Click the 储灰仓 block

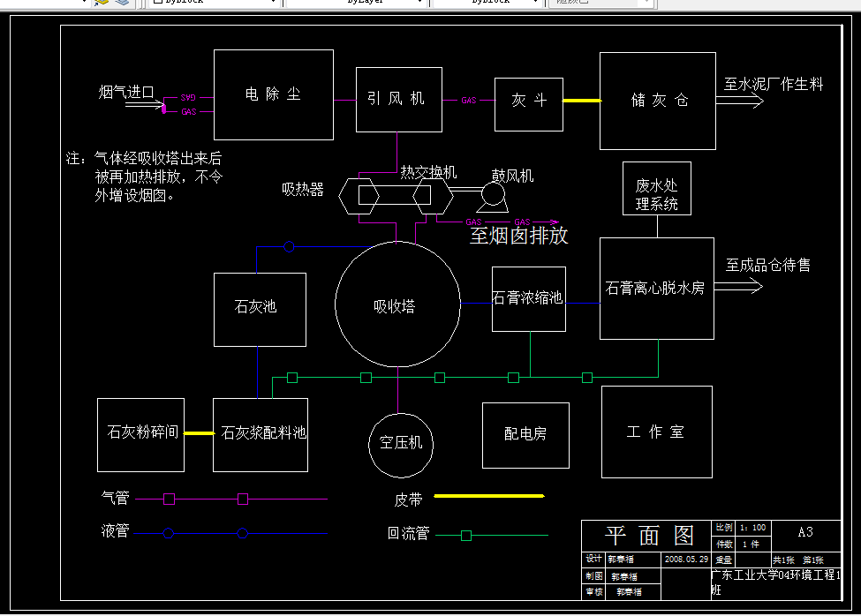click(x=657, y=100)
